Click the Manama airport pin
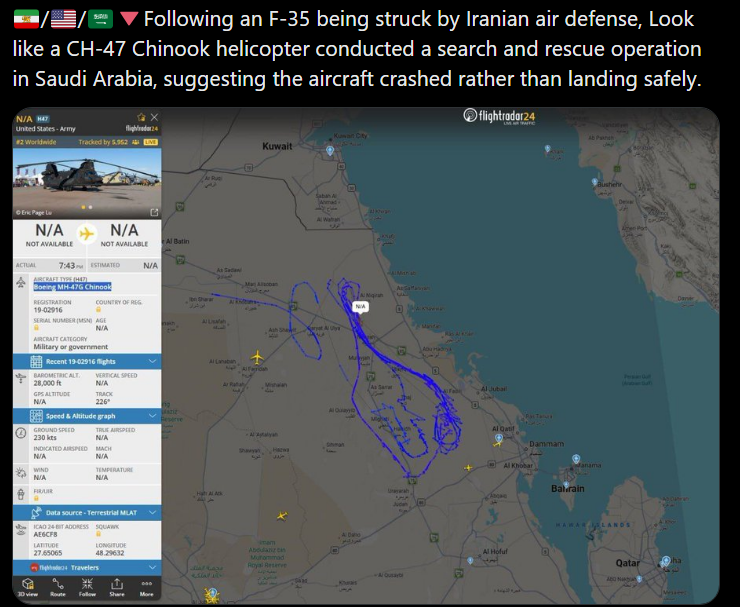Screen dimensions: 740x607 point(576,459)
